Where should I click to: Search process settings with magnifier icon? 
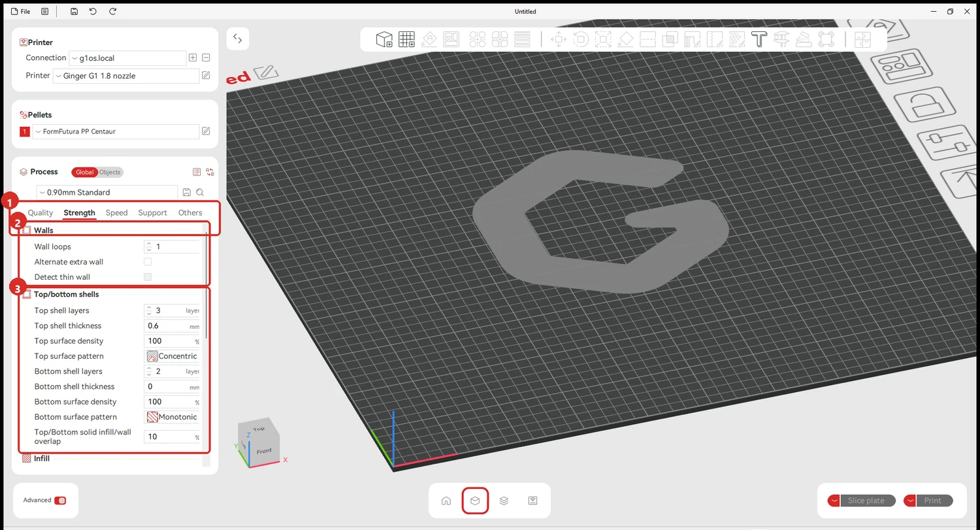(x=200, y=192)
